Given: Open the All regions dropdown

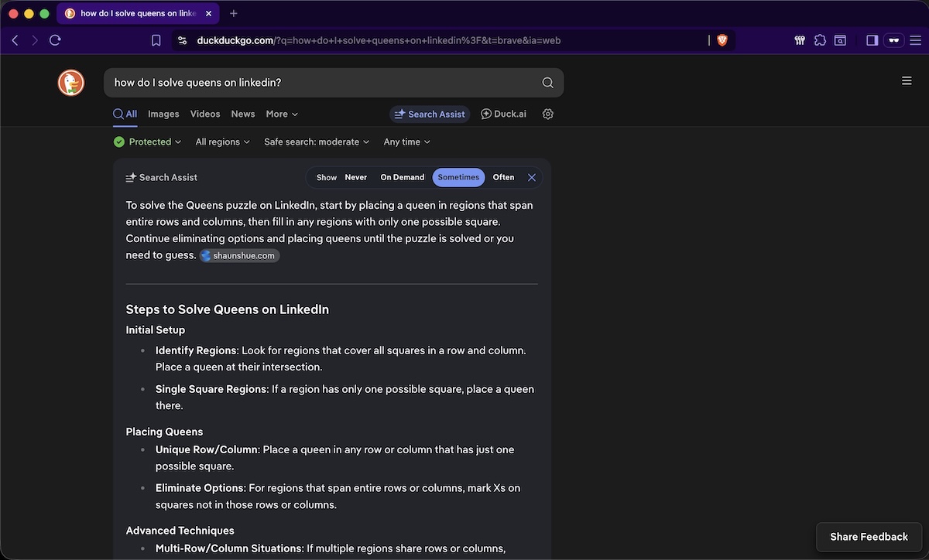Looking at the screenshot, I should tap(222, 142).
